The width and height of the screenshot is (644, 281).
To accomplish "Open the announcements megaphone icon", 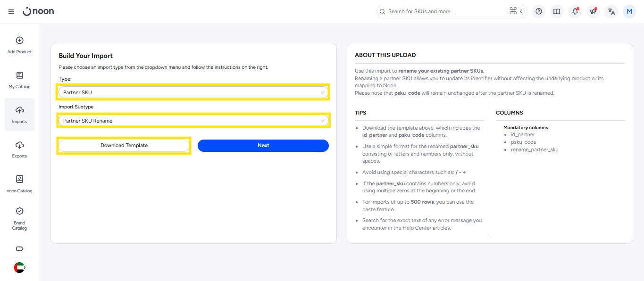I will click(593, 12).
